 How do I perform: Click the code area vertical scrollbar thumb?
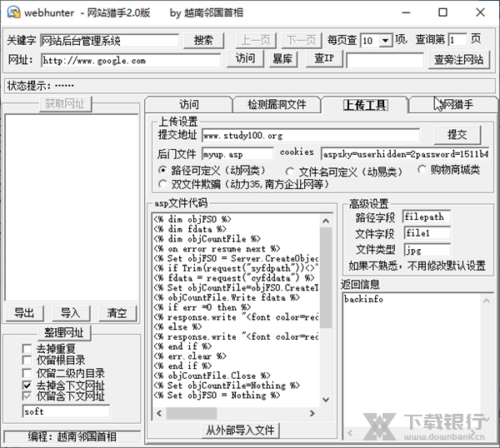(x=326, y=277)
